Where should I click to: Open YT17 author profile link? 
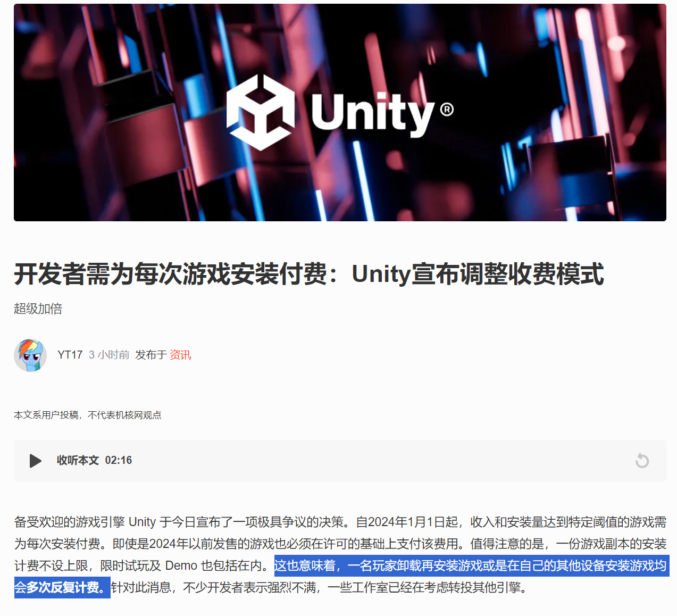click(x=70, y=355)
